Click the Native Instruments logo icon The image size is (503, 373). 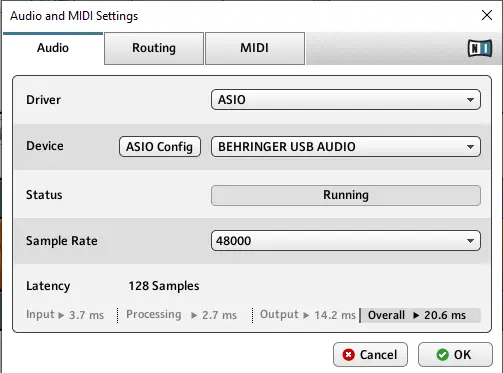tap(480, 48)
